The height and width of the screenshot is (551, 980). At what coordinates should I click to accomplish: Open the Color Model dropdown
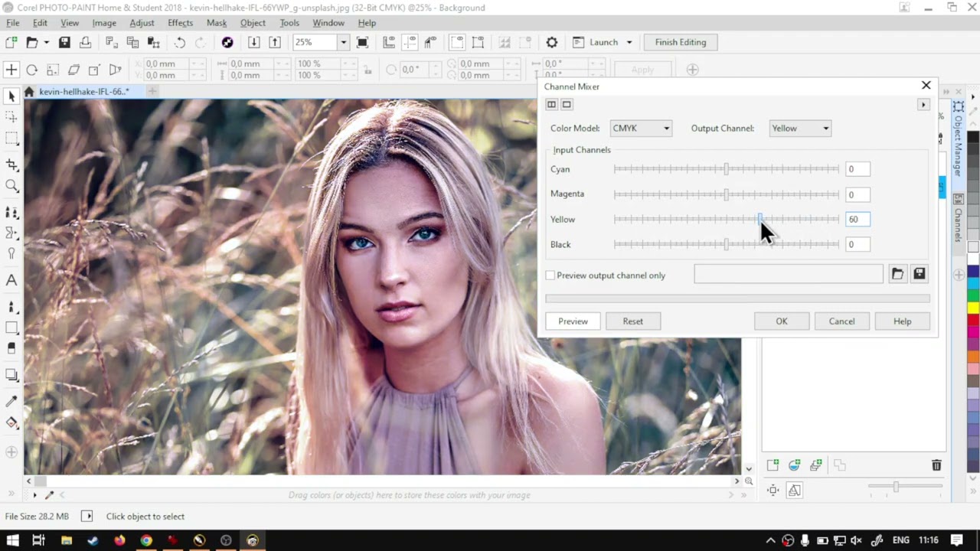click(641, 129)
